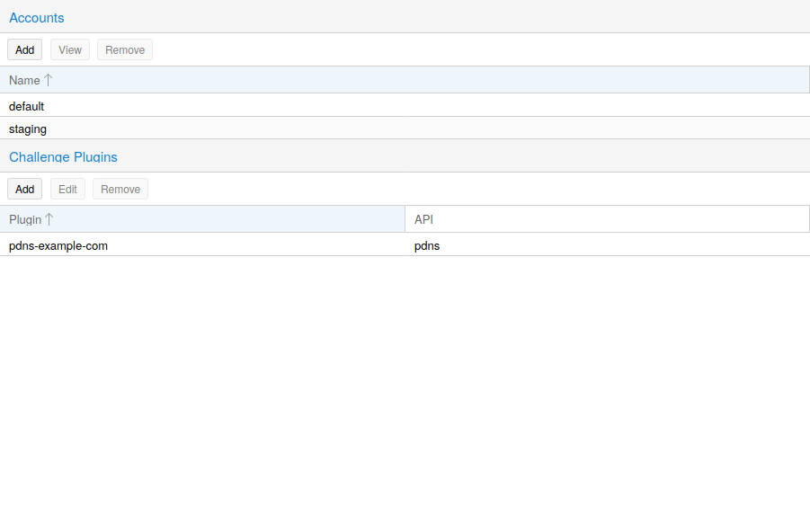Screen dimensions: 810x532
Task: Click the Accounts panel title
Action: point(37,18)
